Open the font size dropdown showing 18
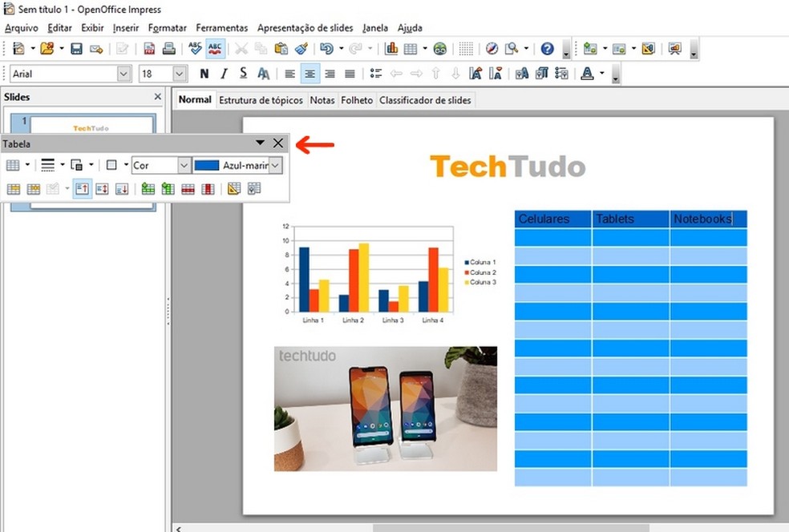The height and width of the screenshot is (532, 789). click(x=178, y=73)
